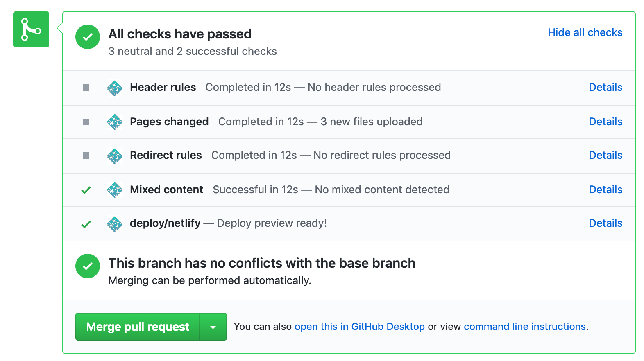Screen dimensions: 644x361
Task: Click the Pages changed check name
Action: click(x=169, y=122)
